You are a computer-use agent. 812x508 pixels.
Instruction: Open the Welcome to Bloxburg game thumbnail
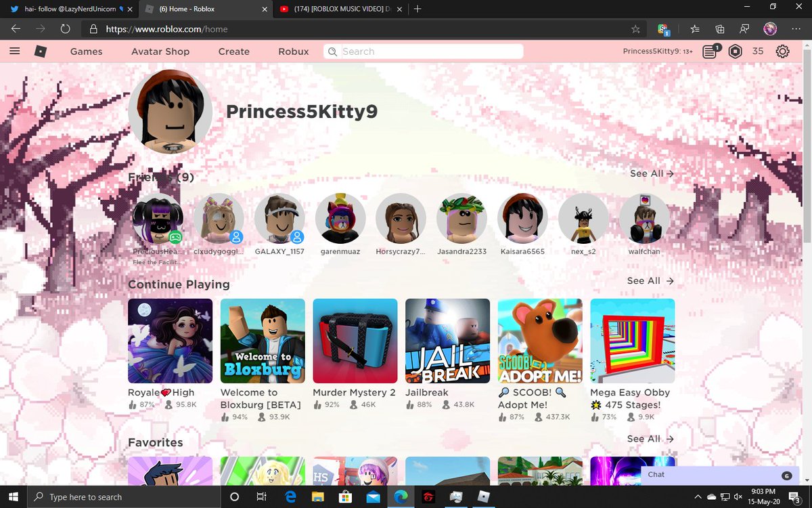(x=263, y=341)
